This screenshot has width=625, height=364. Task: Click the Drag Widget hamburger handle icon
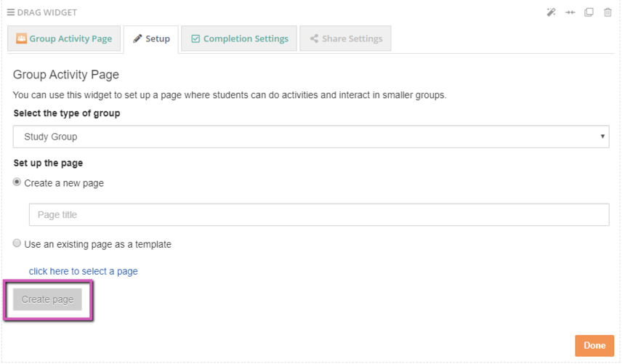click(x=11, y=12)
